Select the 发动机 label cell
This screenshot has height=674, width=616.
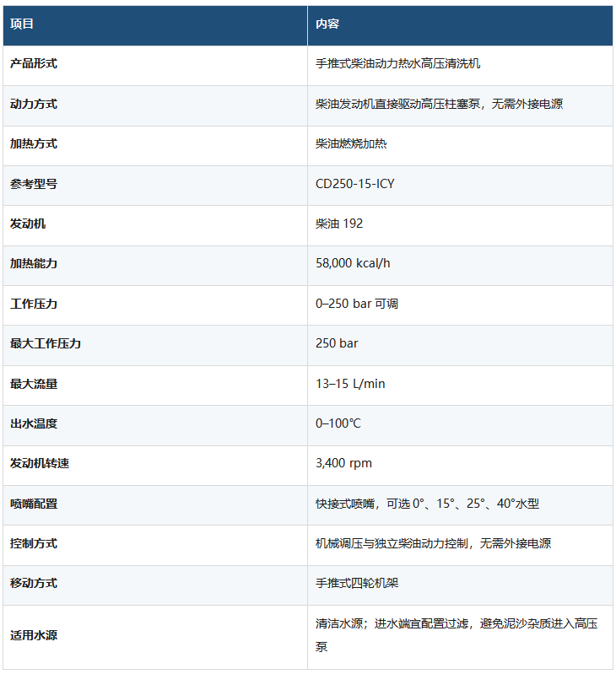pos(155,226)
